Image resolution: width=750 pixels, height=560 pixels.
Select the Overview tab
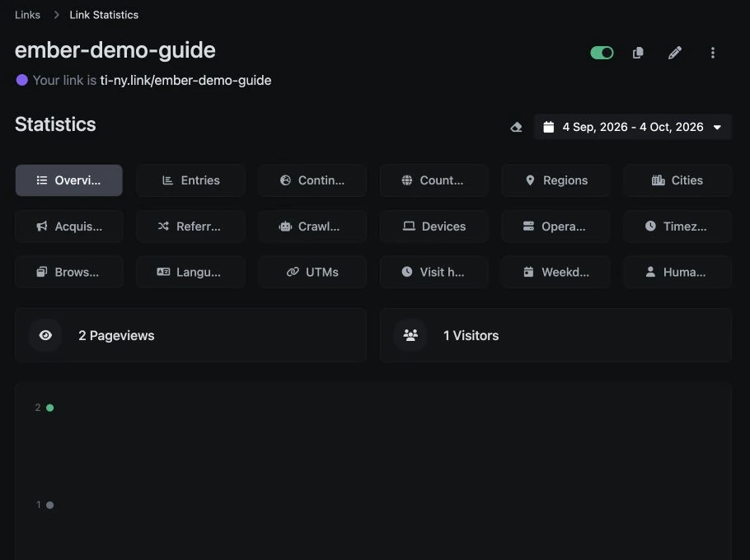click(x=69, y=180)
